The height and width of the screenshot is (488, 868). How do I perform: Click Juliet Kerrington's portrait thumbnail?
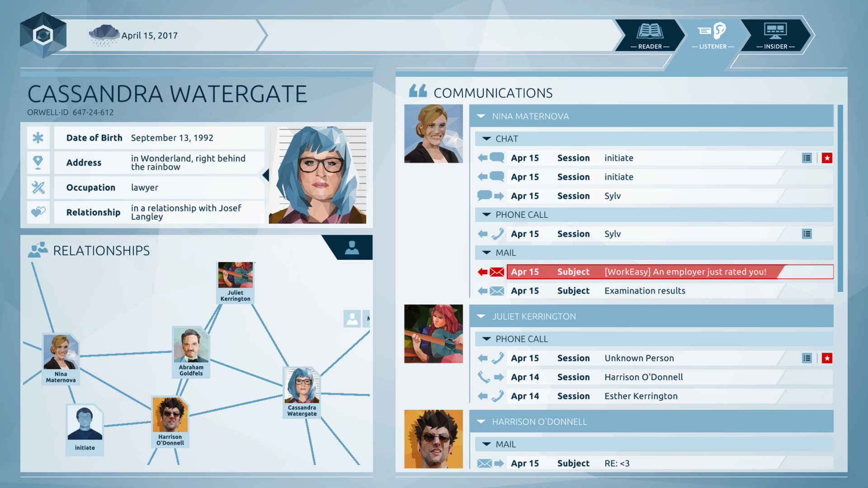(x=433, y=333)
